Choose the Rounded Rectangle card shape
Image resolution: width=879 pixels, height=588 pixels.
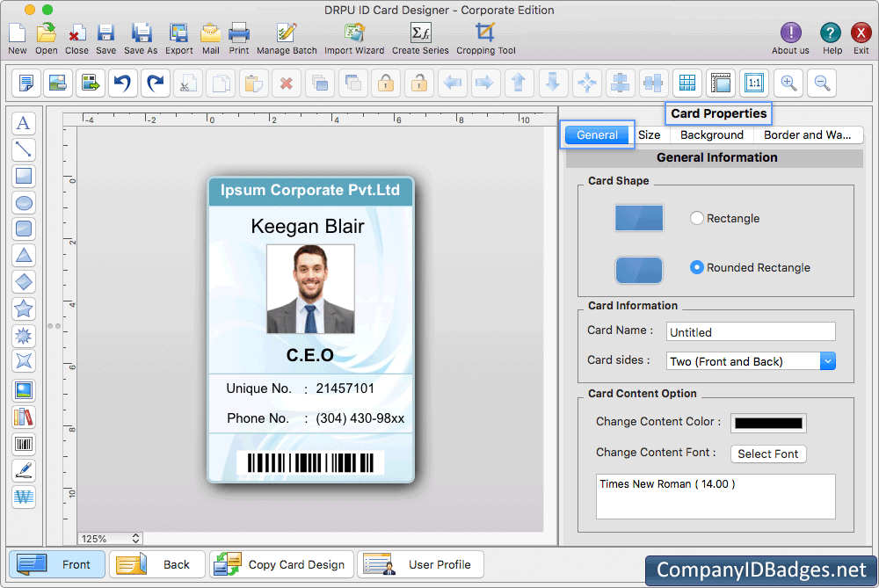coord(696,267)
